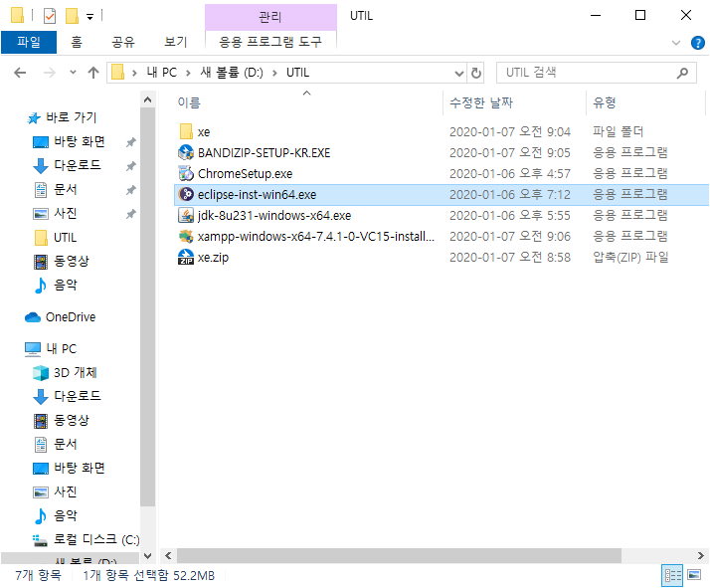Select jdk-8u231-windows-x64.exe file name
The width and height of the screenshot is (710, 588).
tap(274, 216)
